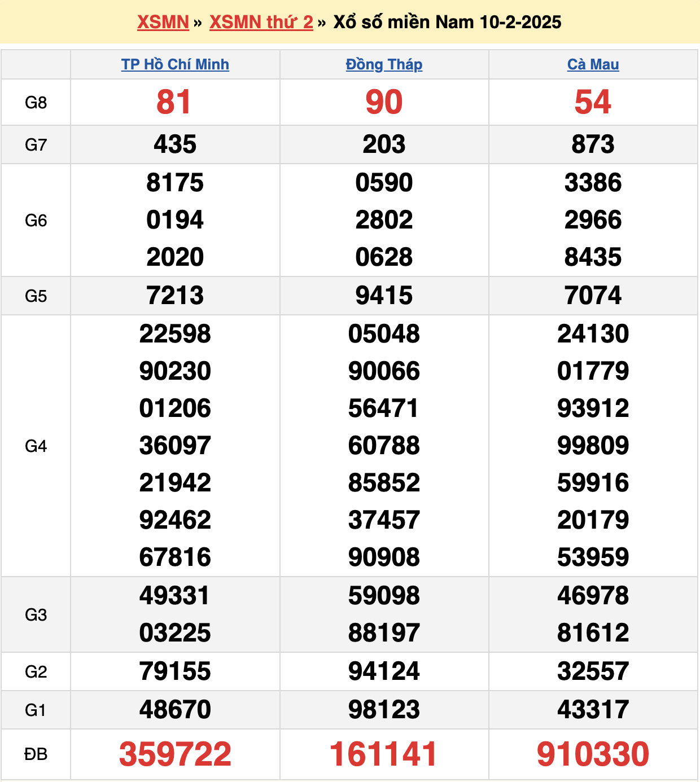This screenshot has height=782, width=700.
Task: Click the page title Xổ số miền Nam 10-2-2025
Action: click(447, 22)
